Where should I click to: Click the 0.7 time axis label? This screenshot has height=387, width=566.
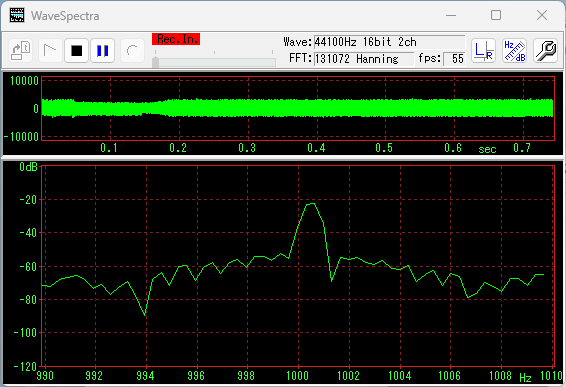click(x=522, y=148)
